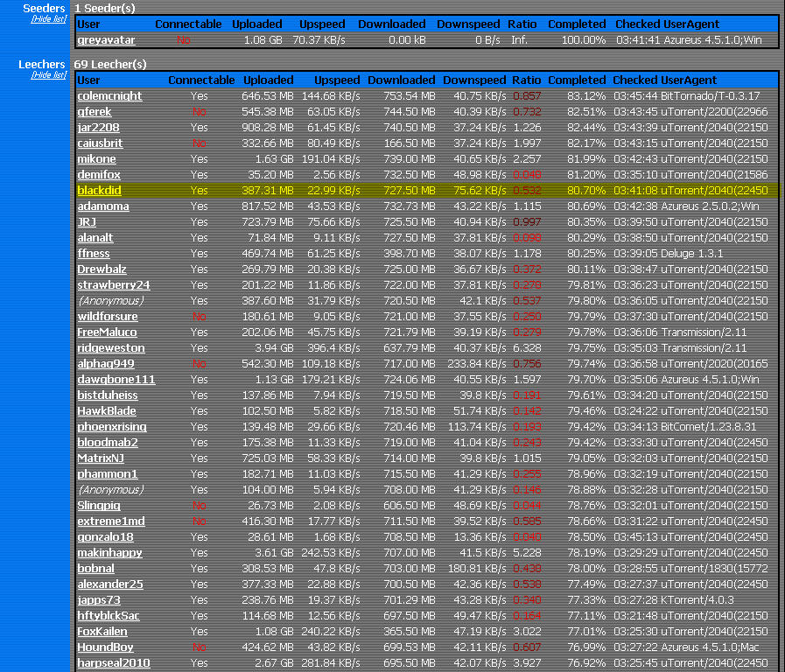The image size is (785, 672).
Task: Hide the Seeders list
Action: pyautogui.click(x=49, y=19)
